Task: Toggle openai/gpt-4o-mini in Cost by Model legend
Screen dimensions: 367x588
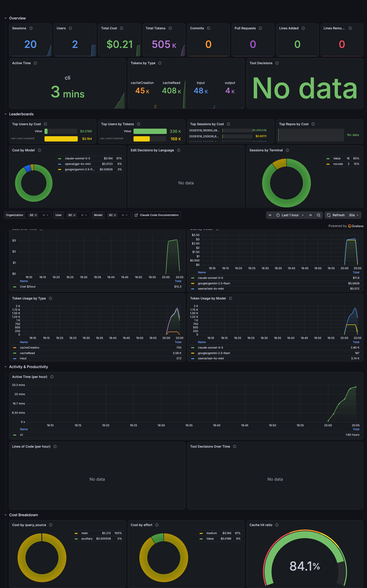Action: point(78,164)
